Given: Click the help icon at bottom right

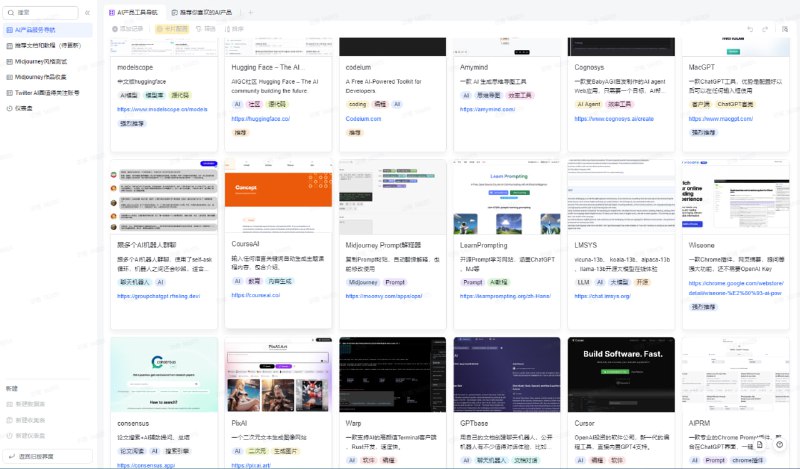Looking at the screenshot, I should 779,443.
